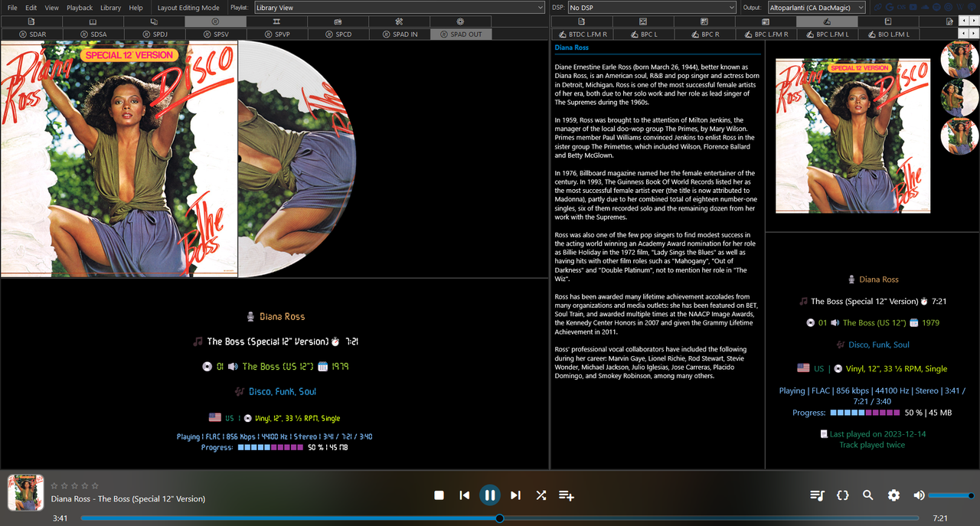
Task: Click the curly braces icon in bottom bar
Action: point(843,495)
